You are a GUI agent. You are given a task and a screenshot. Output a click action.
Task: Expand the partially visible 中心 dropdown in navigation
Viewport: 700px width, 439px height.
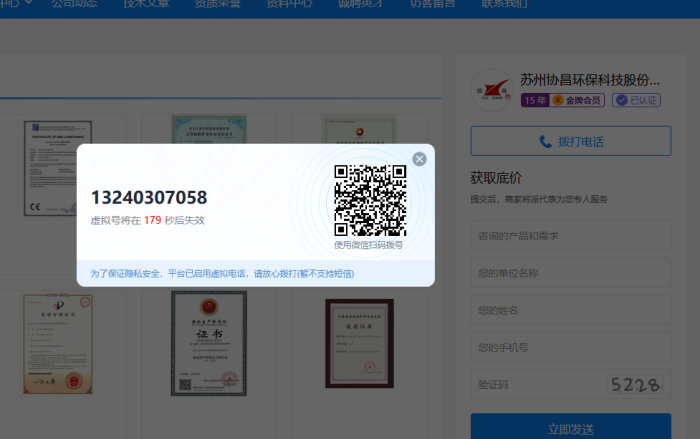coord(18,4)
